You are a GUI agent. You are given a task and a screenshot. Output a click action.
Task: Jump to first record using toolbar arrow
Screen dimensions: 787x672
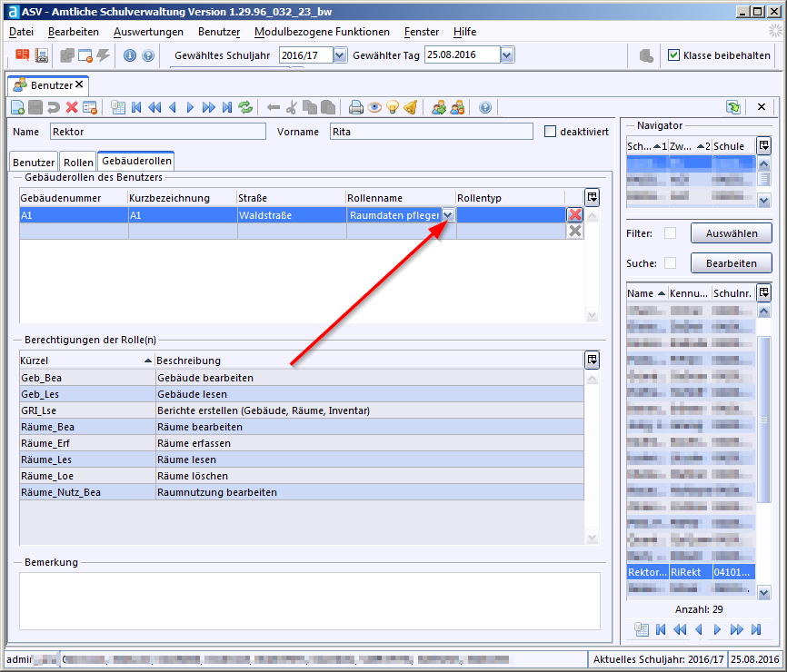[136, 107]
